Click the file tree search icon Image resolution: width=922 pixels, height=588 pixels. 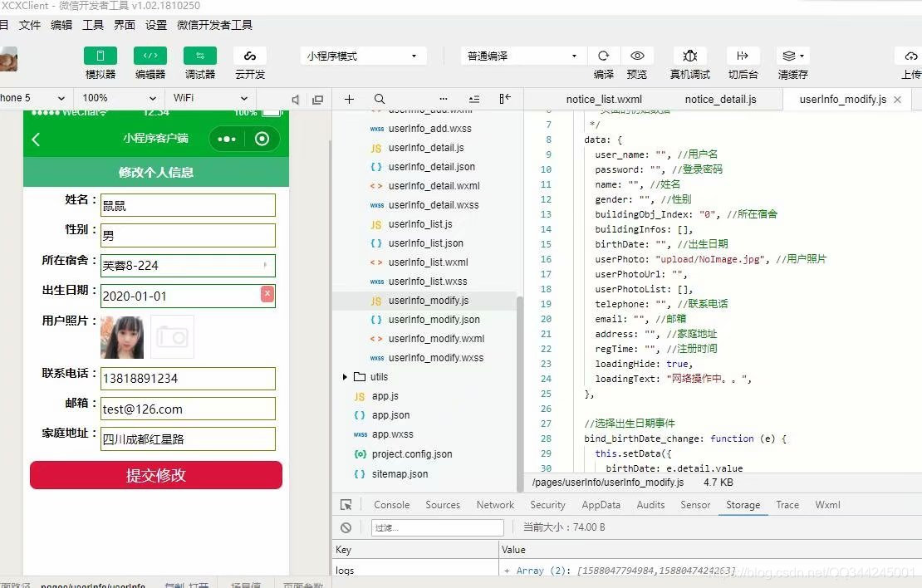(x=380, y=99)
